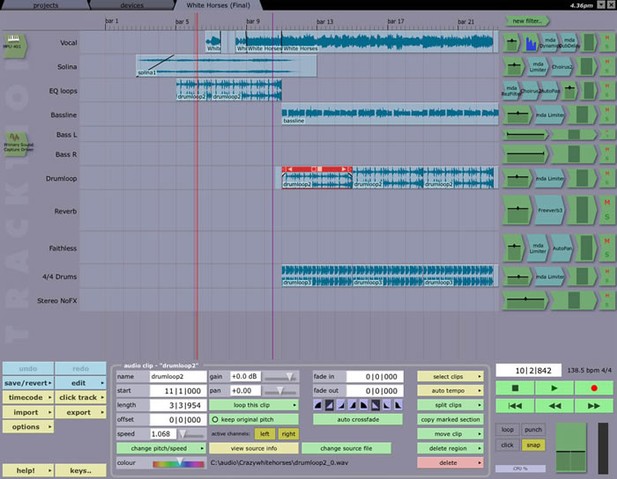Click the Freeverb3 filter on Reverb track
The height and width of the screenshot is (479, 617).
click(550, 211)
